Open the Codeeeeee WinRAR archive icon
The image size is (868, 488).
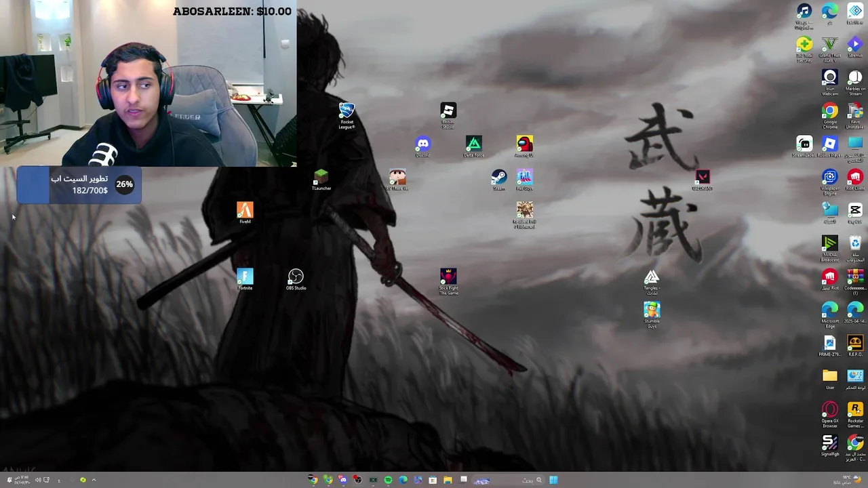coord(855,281)
